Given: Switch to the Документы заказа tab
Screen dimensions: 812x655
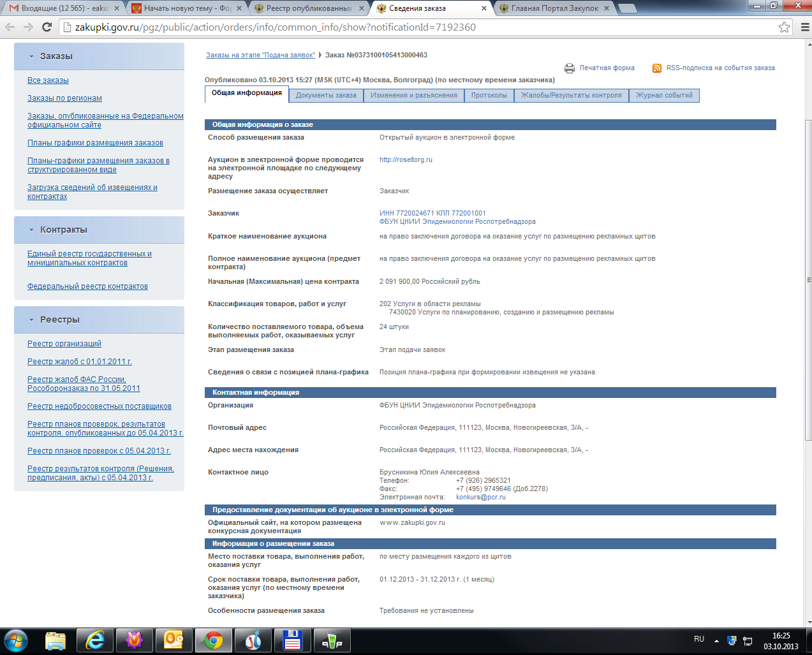Looking at the screenshot, I should click(x=326, y=95).
